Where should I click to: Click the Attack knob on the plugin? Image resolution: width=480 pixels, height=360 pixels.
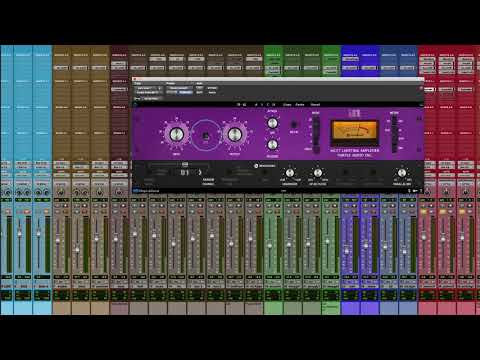pos(272,123)
